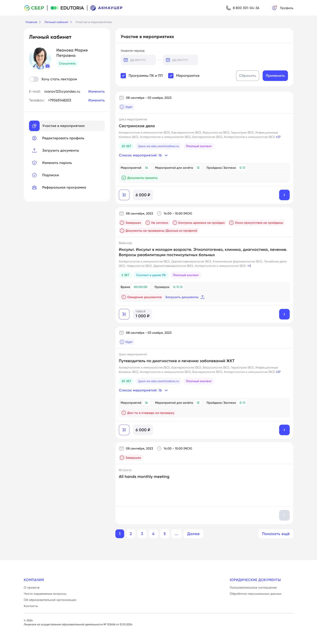Click the camera icon on profile photo
317x644 pixels.
(x=48, y=66)
